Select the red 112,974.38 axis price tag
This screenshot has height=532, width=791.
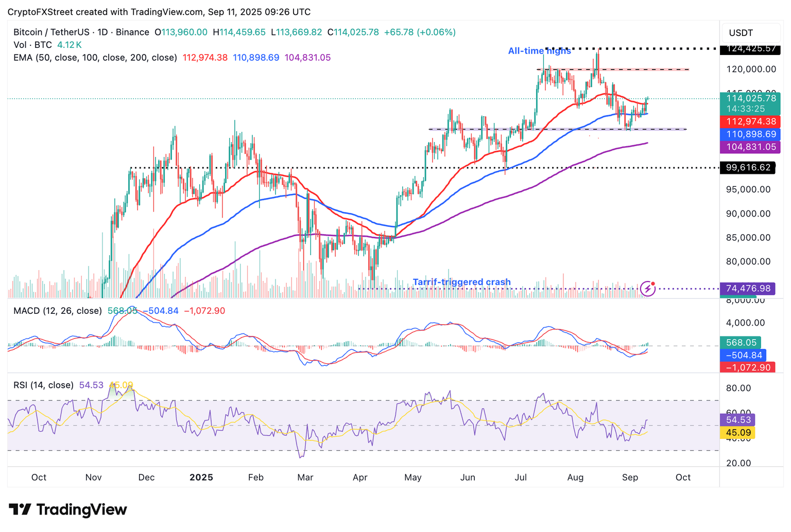tap(751, 122)
